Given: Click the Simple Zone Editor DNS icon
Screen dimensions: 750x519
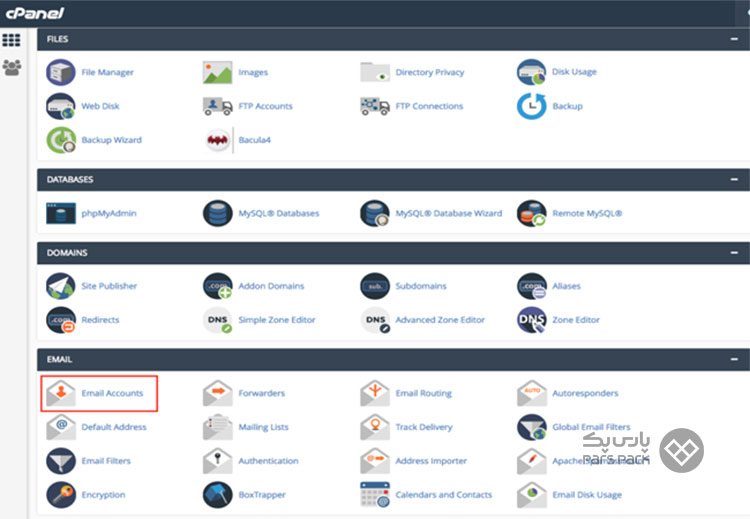Looking at the screenshot, I should (218, 320).
